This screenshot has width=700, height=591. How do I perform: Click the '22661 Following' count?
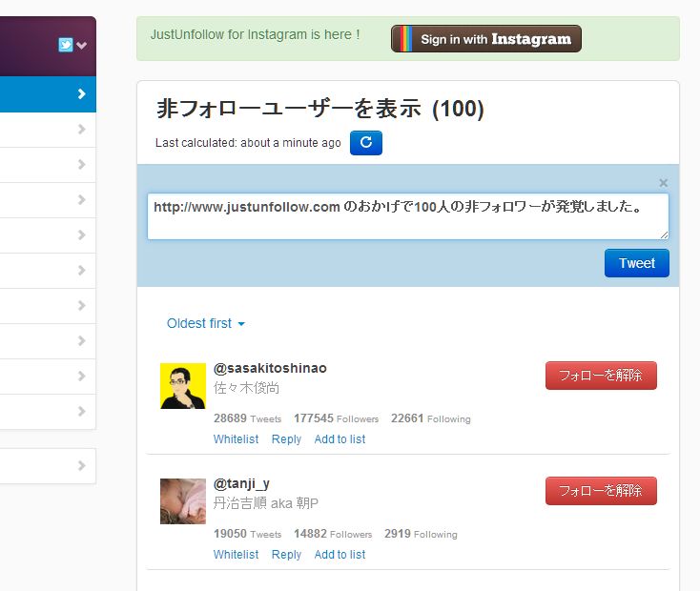click(431, 418)
